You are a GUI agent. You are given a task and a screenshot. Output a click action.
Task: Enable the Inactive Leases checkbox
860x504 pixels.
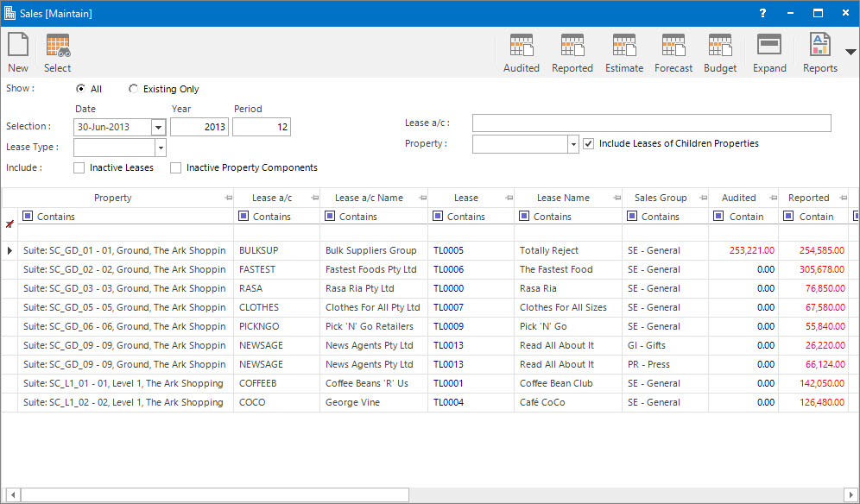click(79, 167)
